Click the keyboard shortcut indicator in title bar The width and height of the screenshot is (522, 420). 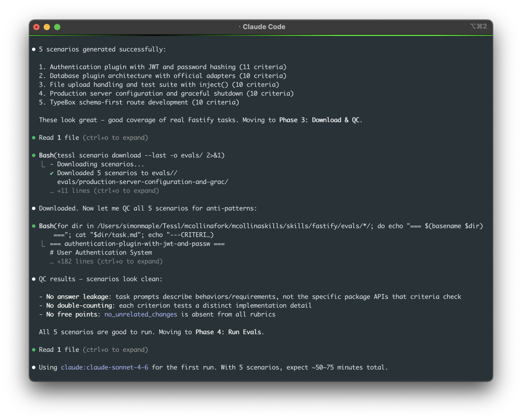coord(478,26)
